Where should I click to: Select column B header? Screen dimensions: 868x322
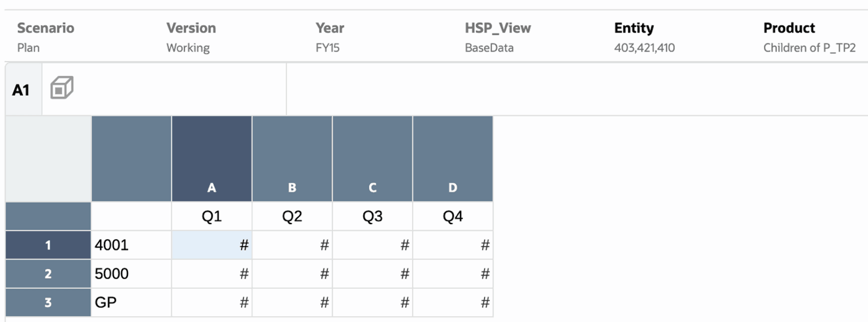(x=292, y=159)
